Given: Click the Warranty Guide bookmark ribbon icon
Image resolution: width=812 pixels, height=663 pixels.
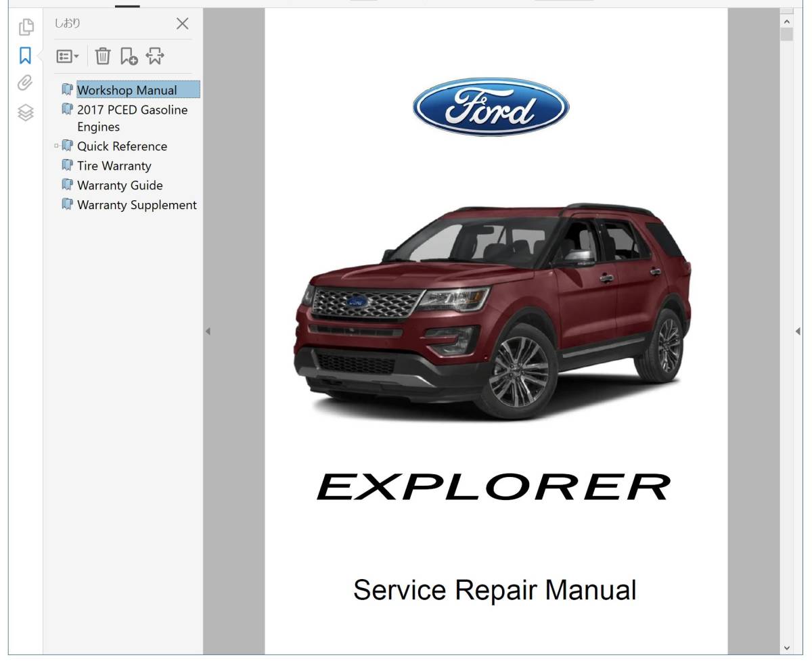Looking at the screenshot, I should [x=67, y=185].
